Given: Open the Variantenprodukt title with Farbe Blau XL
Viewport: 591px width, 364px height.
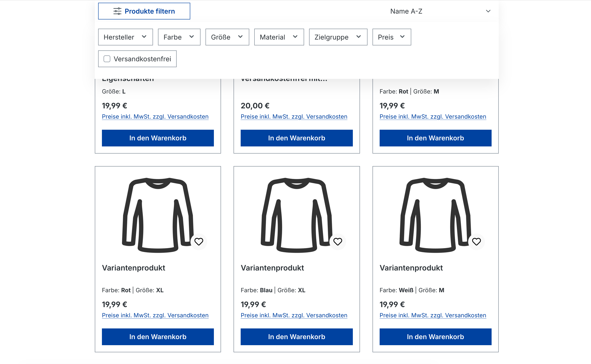Looking at the screenshot, I should (x=272, y=268).
